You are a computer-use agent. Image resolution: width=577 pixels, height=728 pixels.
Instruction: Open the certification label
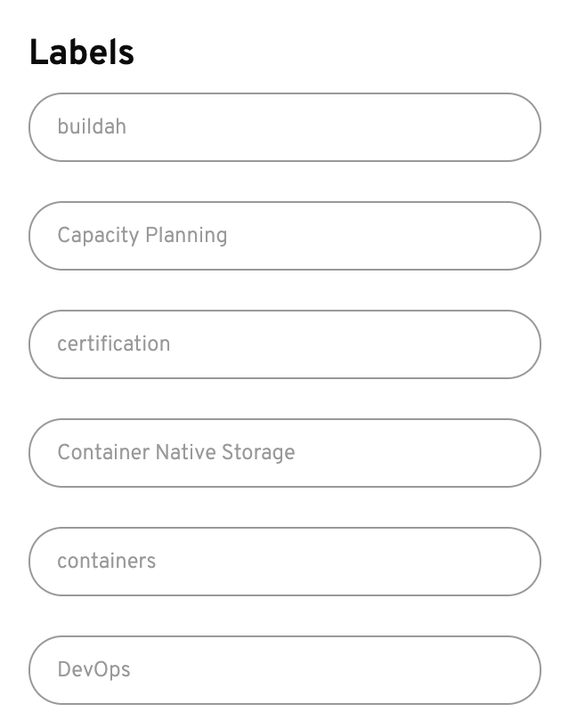[x=284, y=344]
